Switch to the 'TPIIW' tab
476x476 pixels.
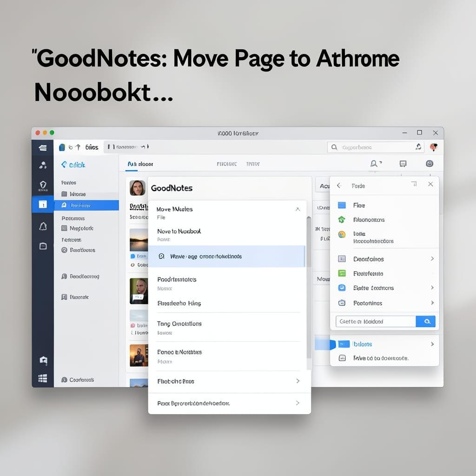pos(252,164)
